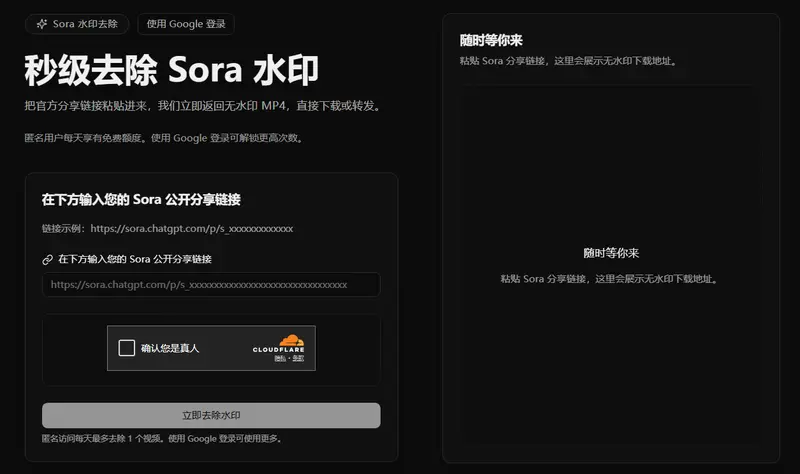Click the centered 随时等你来 placeholder text
The height and width of the screenshot is (474, 800).
611,253
